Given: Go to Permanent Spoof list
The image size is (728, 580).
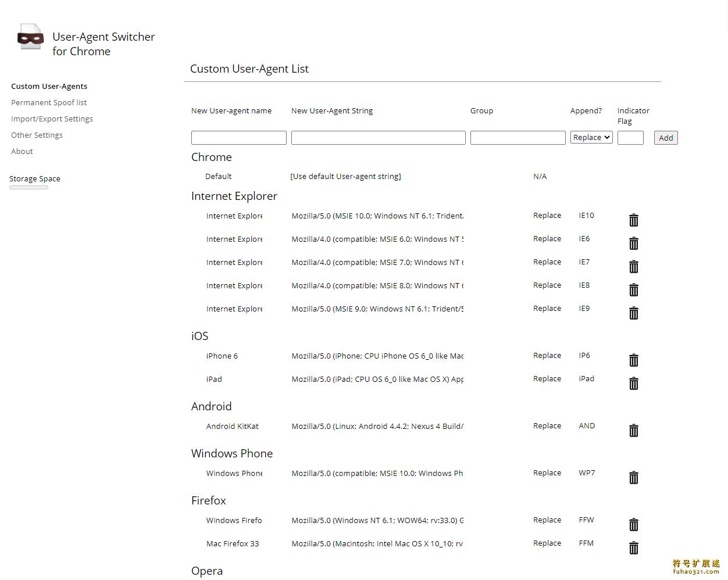Looking at the screenshot, I should click(x=49, y=102).
